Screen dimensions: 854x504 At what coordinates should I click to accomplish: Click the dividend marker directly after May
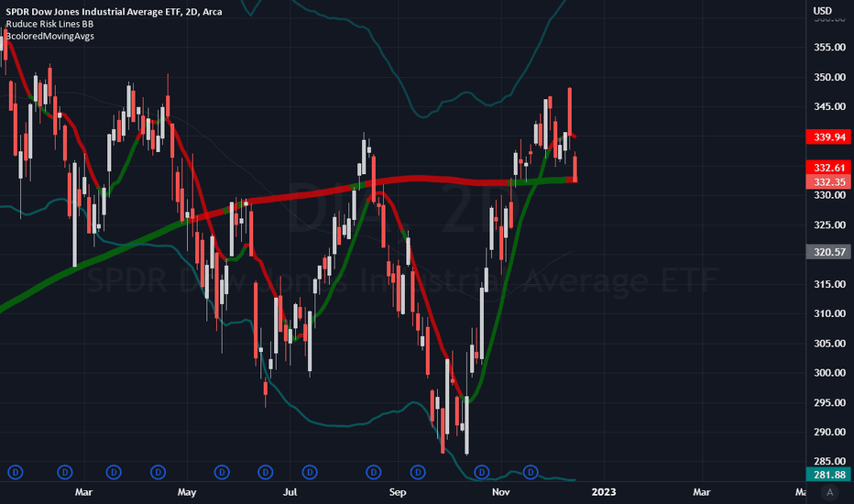(x=222, y=472)
